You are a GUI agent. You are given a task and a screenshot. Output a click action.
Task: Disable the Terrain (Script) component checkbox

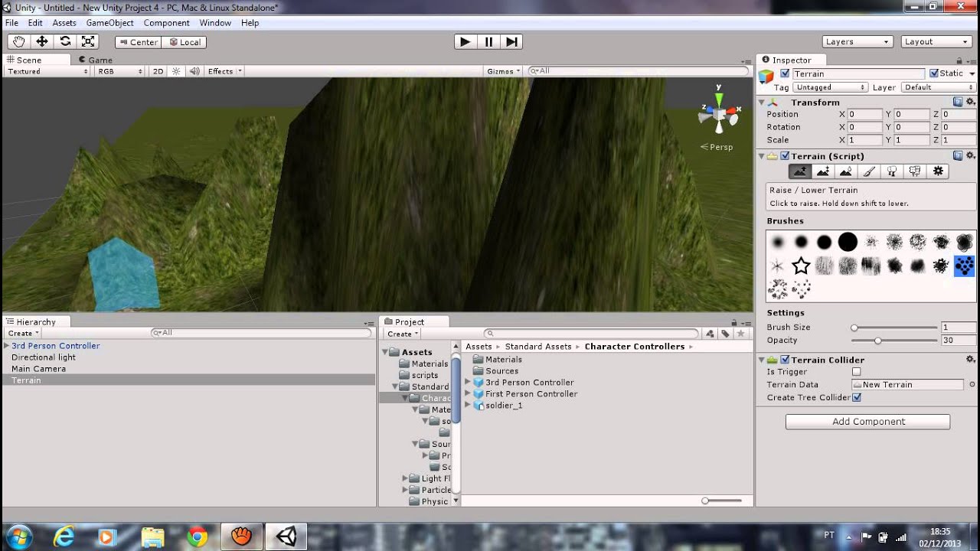click(785, 156)
